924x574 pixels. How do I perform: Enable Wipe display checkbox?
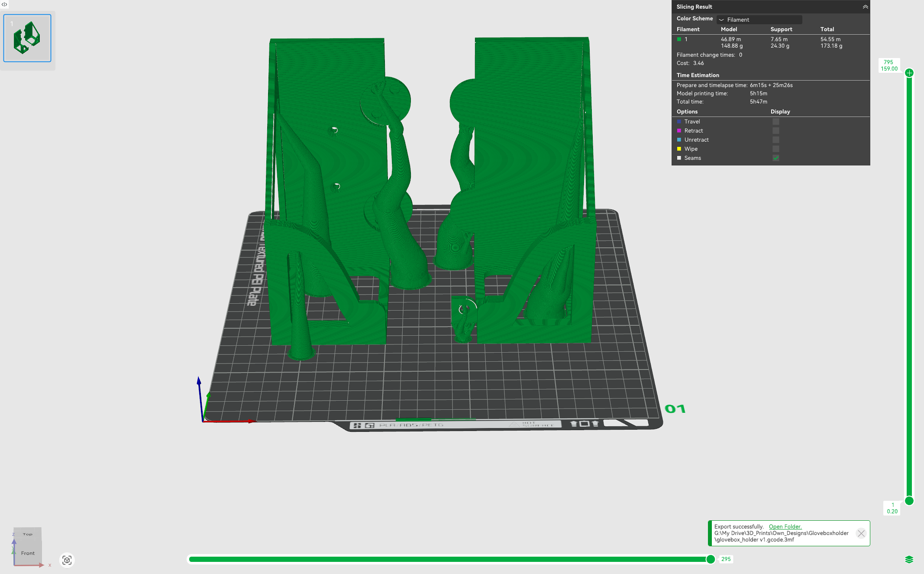pyautogui.click(x=776, y=149)
